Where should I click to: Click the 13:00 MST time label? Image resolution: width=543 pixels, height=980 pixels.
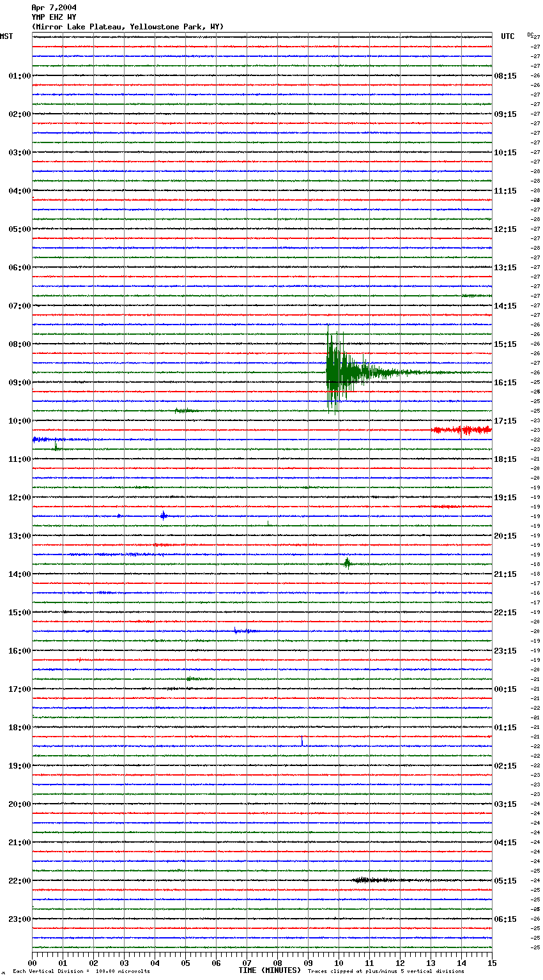(x=20, y=536)
